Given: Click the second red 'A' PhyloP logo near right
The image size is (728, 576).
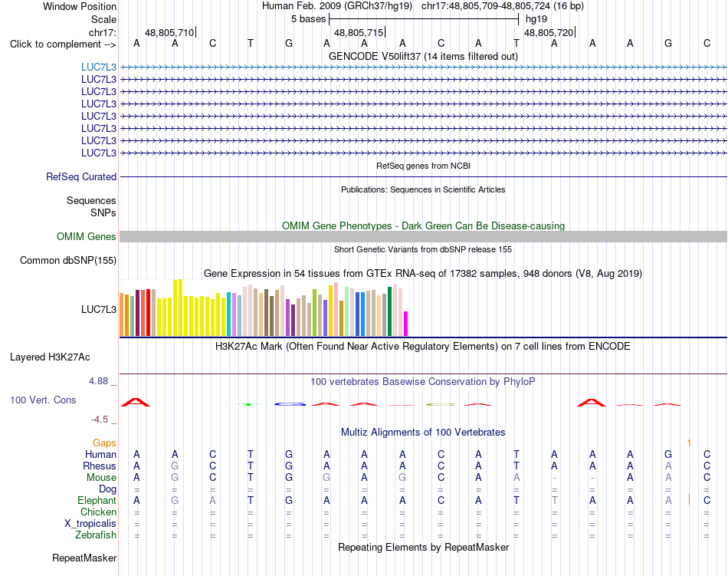Looking at the screenshot, I should click(x=591, y=402).
